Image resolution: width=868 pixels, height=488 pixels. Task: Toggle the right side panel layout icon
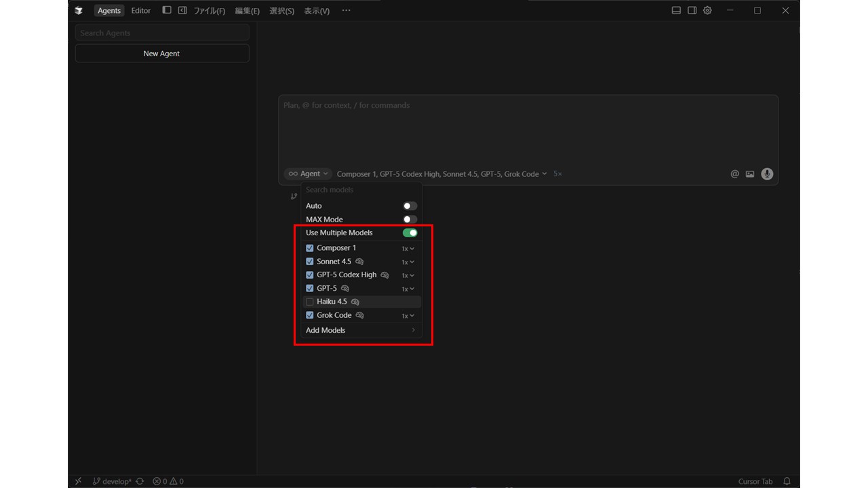point(692,10)
